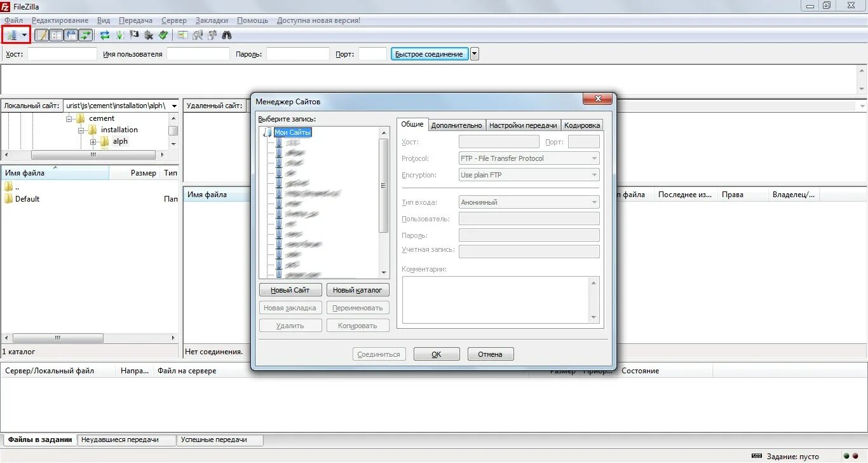
Task: Toggle remote directory tree display icon
Action: click(x=71, y=35)
